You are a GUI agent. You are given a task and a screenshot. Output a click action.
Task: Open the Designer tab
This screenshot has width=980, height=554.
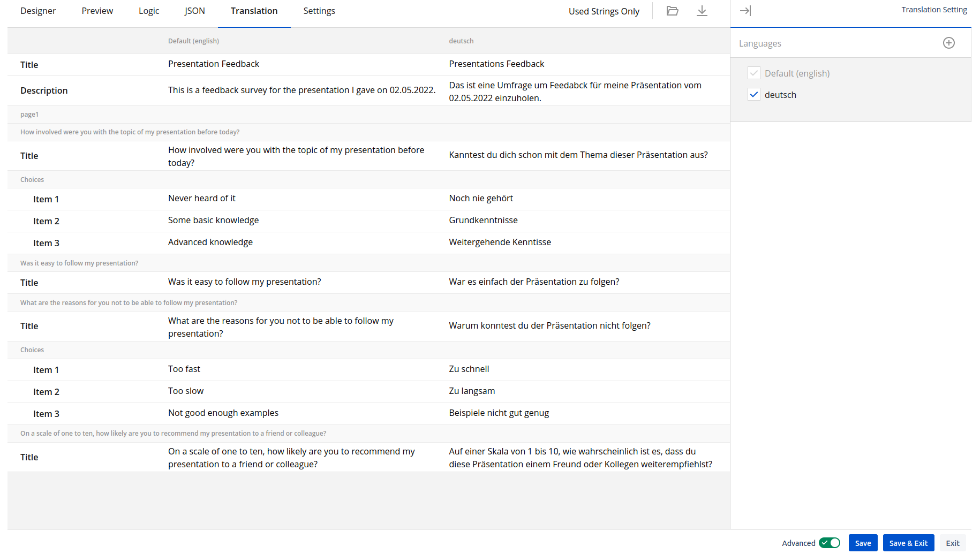pyautogui.click(x=38, y=11)
